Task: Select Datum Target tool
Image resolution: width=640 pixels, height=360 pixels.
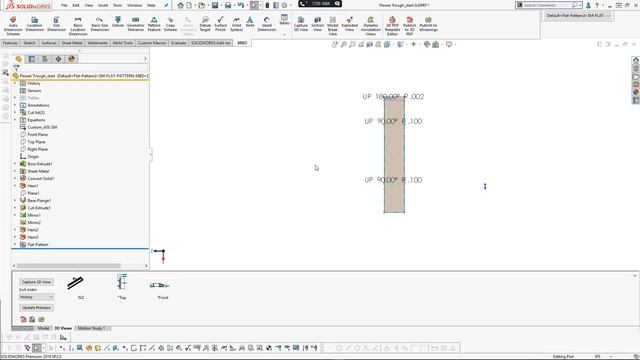Action: pos(205,24)
